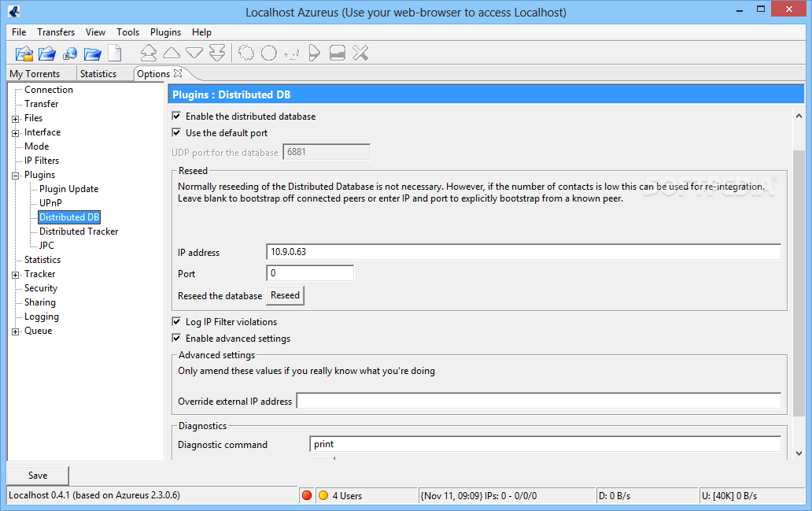Open the Plugins menu
This screenshot has height=511, width=812.
point(166,32)
